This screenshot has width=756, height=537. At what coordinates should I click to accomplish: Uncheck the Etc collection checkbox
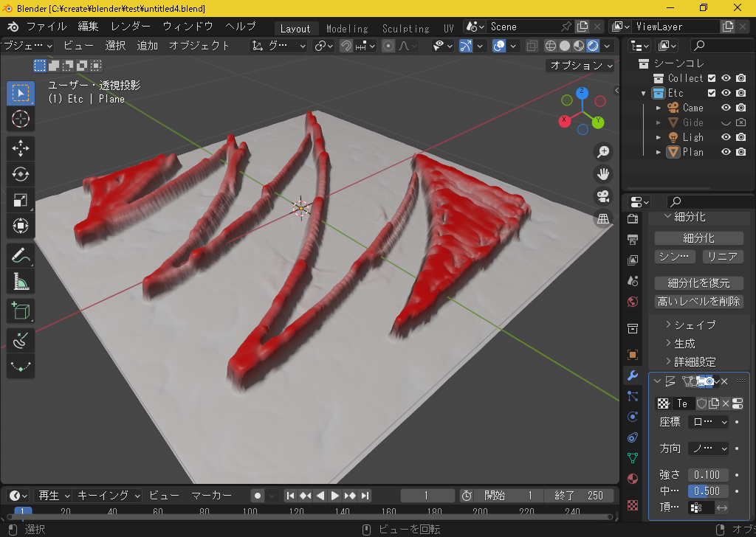712,92
